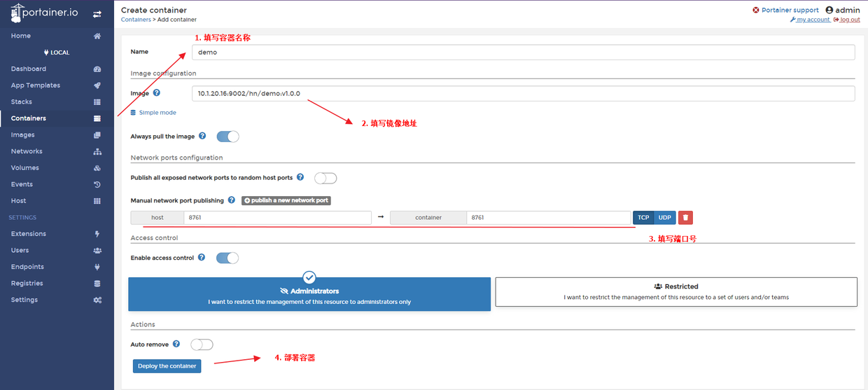The height and width of the screenshot is (390, 868).
Task: Click the Volumes cubes icon
Action: point(97,168)
